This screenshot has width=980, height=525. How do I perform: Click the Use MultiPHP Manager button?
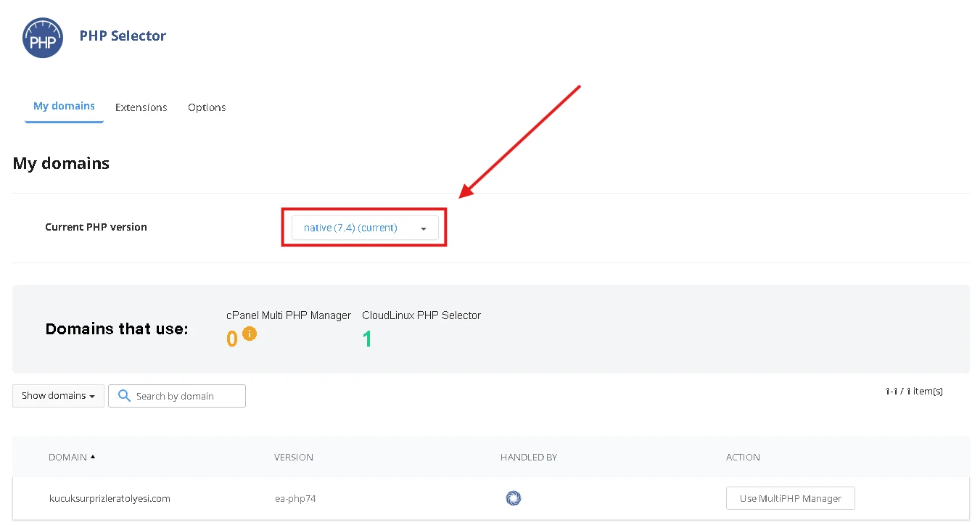point(790,498)
